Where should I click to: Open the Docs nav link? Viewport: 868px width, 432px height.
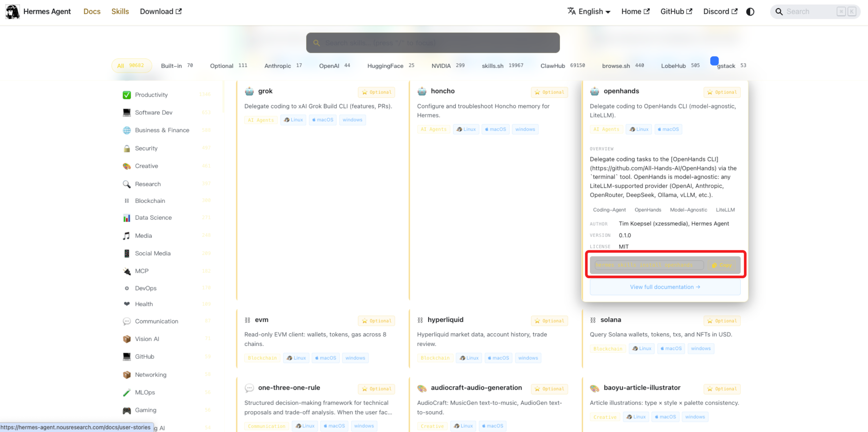(x=92, y=11)
